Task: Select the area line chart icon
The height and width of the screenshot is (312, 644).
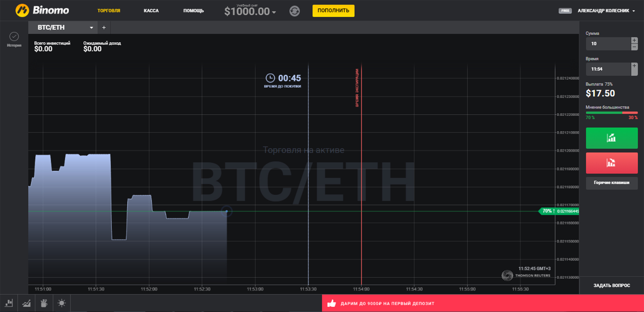Action: click(x=26, y=303)
